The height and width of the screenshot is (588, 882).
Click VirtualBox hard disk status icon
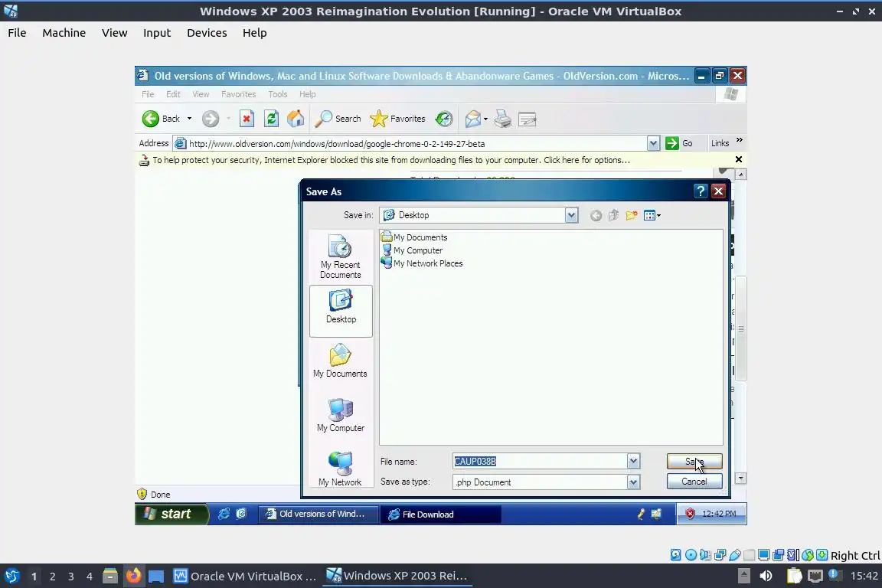click(x=676, y=555)
